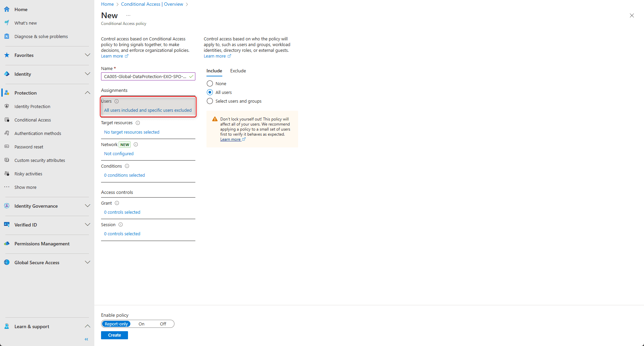Click Learn more under policy description
Screen dimensions: 644x346
[x=115, y=56]
